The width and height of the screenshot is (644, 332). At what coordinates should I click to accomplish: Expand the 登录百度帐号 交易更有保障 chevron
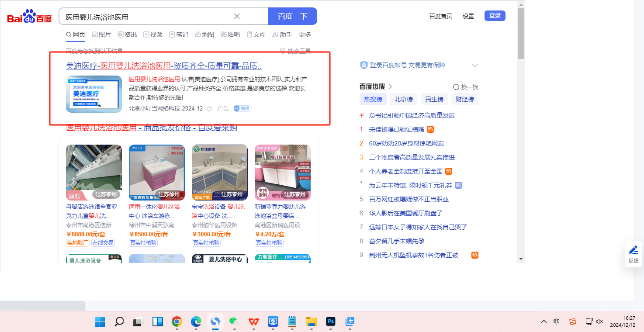475,66
